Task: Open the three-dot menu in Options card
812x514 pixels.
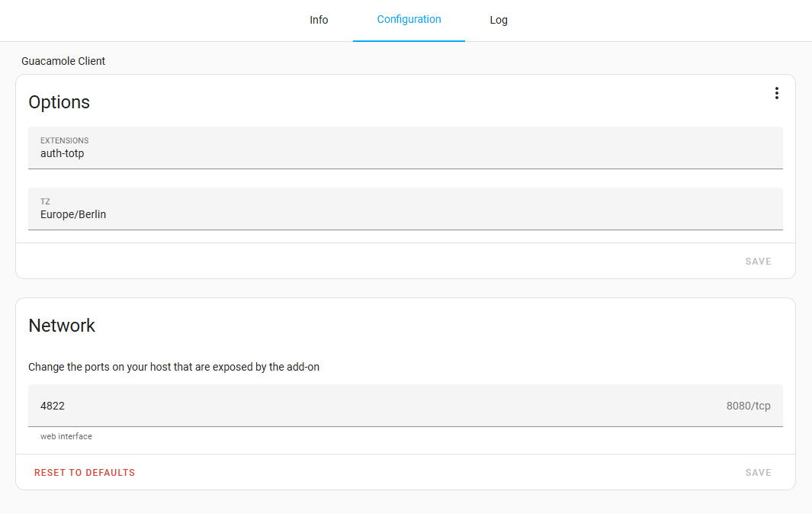Action: [776, 93]
